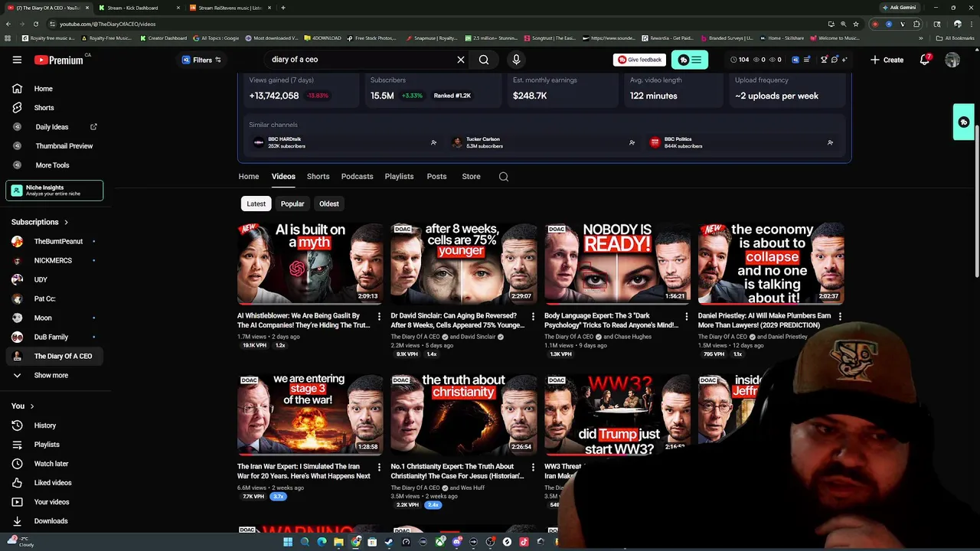Open Windows Start menu
Viewport: 980px width, 551px height.
[288, 542]
